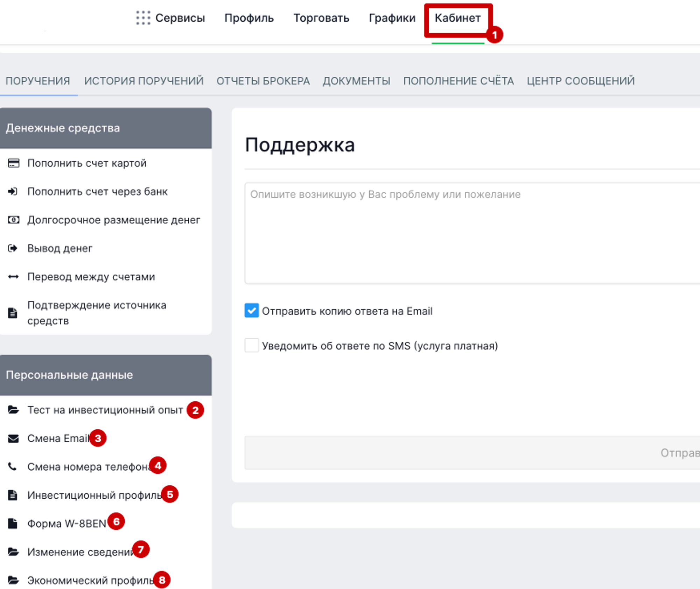
Task: Uncheck Отправить копию ответа на Email
Action: click(252, 311)
